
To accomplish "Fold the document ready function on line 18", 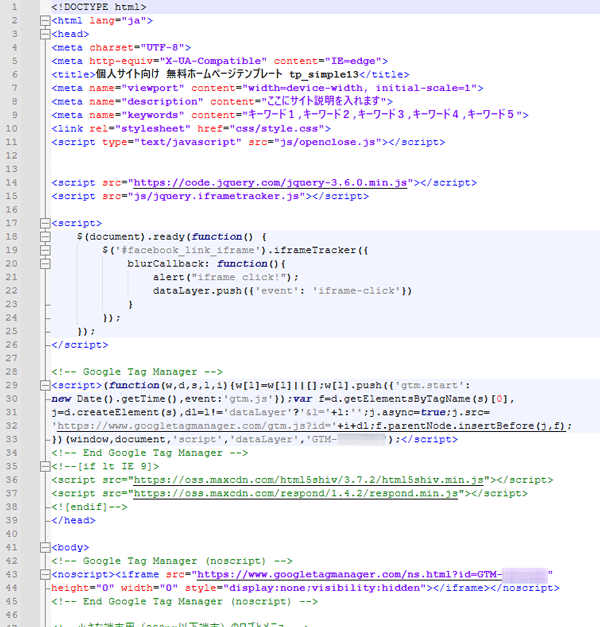I will click(x=44, y=236).
